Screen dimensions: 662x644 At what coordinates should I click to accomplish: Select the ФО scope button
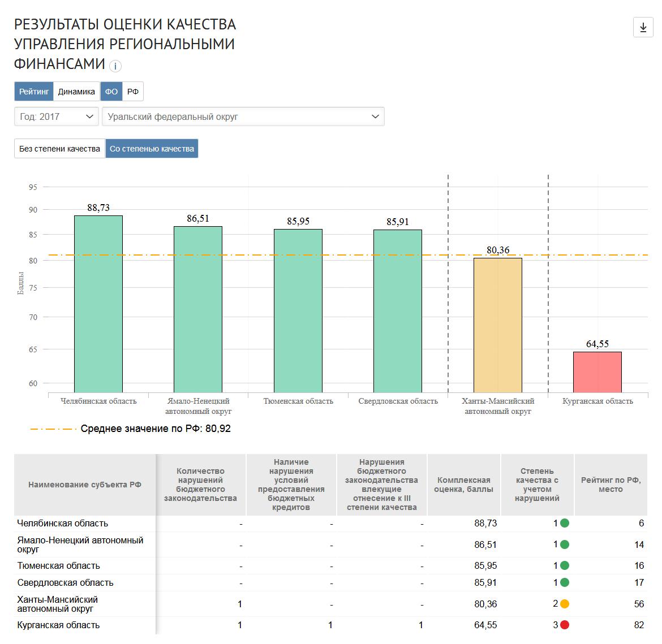point(111,92)
